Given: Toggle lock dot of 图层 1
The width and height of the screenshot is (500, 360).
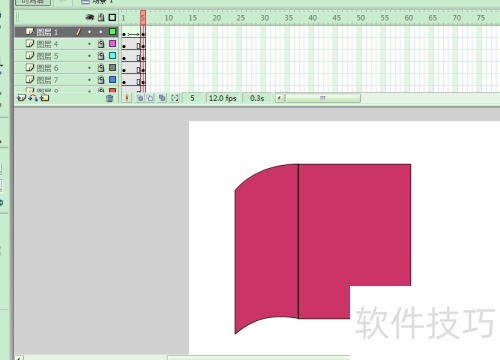Looking at the screenshot, I should (x=101, y=32).
